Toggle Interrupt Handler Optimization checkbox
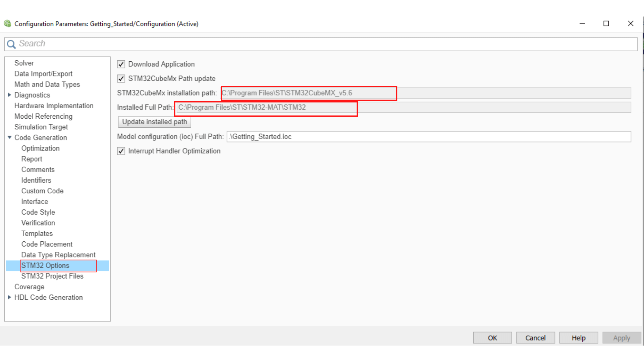The width and height of the screenshot is (644, 362). (x=121, y=151)
